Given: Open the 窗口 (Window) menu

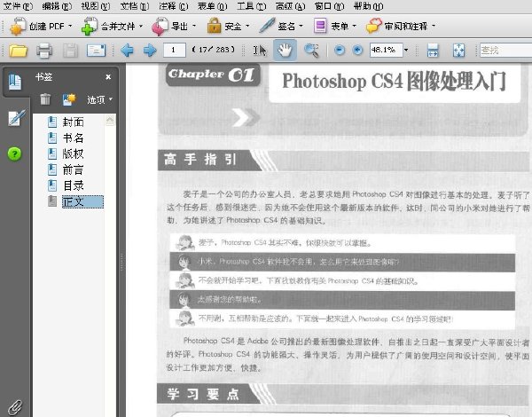Looking at the screenshot, I should click(329, 6).
